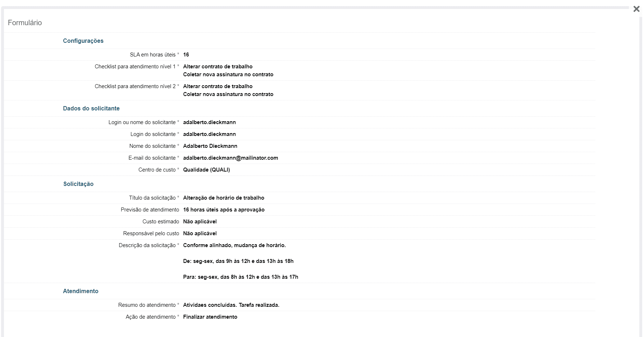Click the requester email adalberto.dieckmann@mailinator.com
This screenshot has height=337, width=644.
click(230, 158)
